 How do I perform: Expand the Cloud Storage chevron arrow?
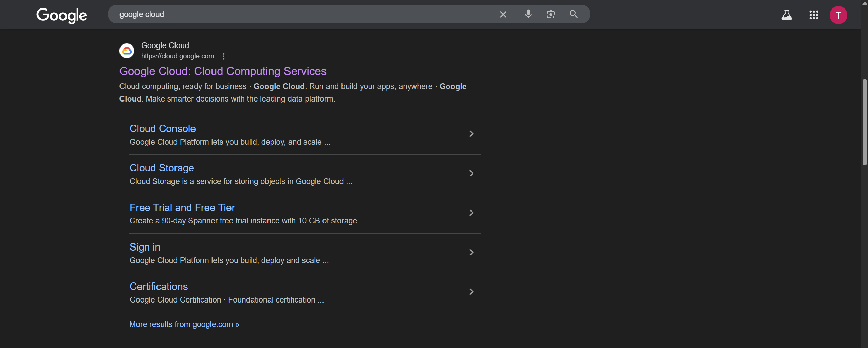click(x=471, y=173)
